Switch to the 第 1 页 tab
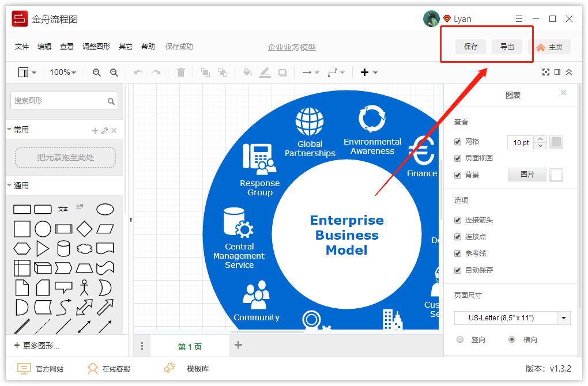588x386 pixels. (x=190, y=347)
